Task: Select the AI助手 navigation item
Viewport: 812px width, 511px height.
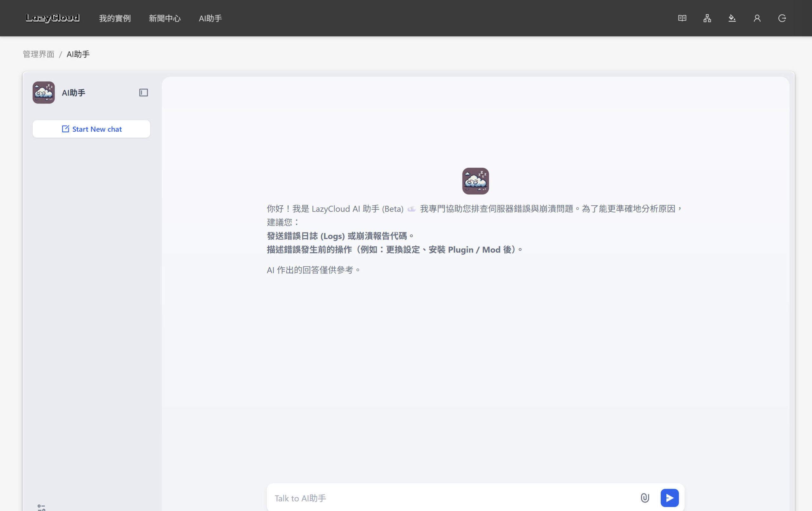Action: (x=210, y=18)
